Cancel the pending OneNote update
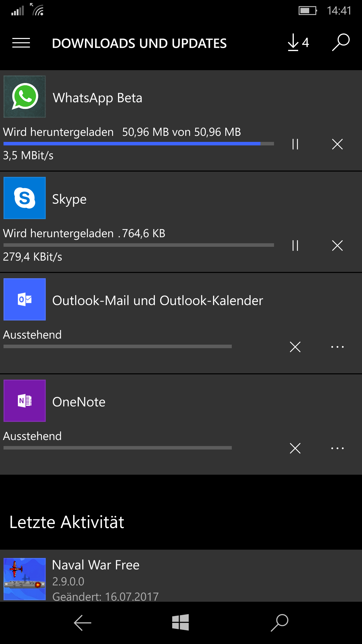Screen dimensions: 362x644 tap(295, 448)
